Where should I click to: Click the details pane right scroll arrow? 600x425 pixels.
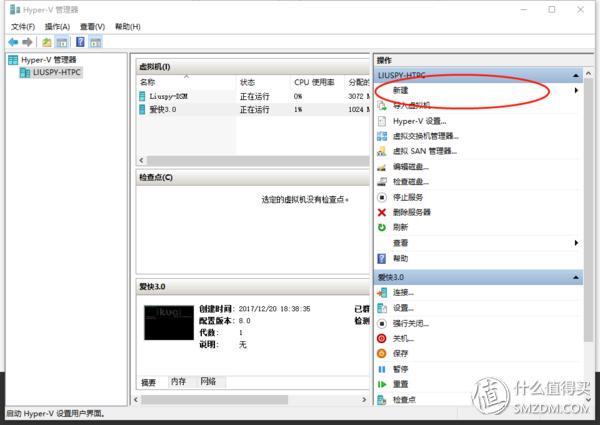(364, 400)
